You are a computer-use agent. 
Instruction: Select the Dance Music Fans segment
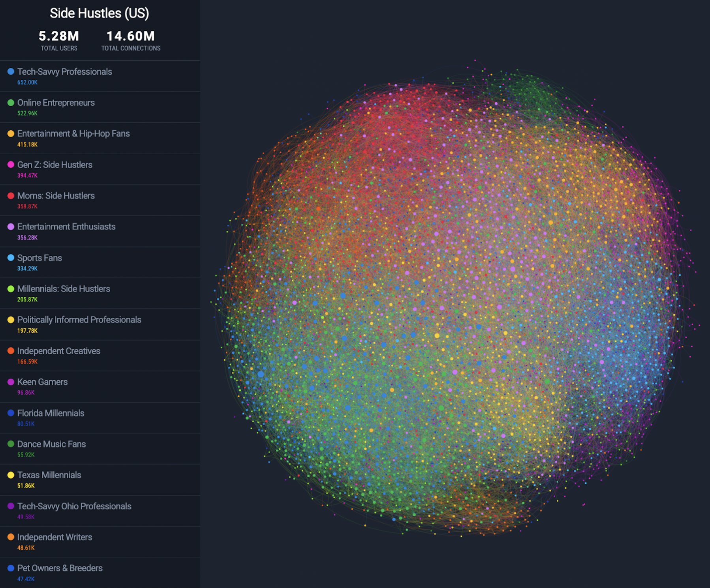(100, 449)
